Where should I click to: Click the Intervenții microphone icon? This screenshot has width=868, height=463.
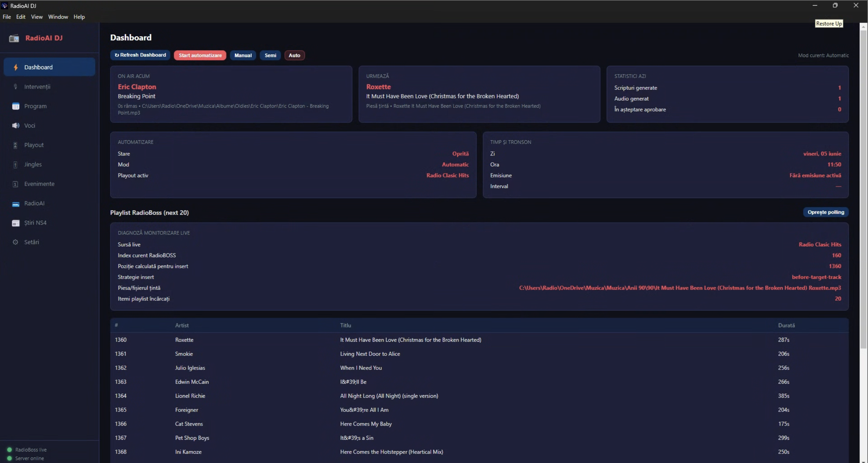(x=15, y=87)
